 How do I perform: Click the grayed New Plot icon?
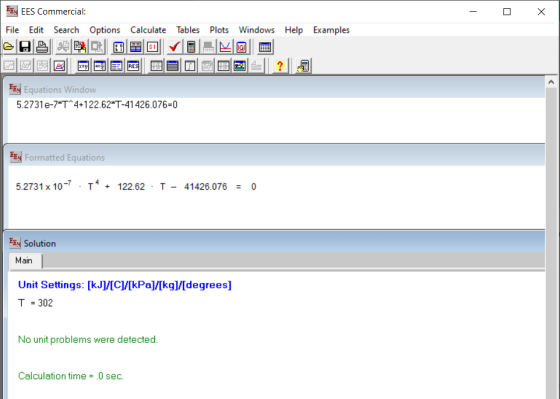pyautogui.click(x=9, y=66)
